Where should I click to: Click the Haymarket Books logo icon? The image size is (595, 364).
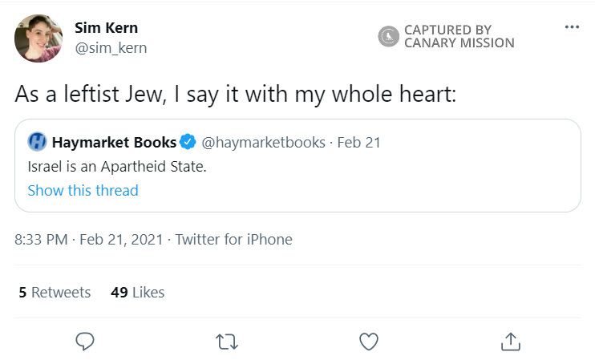(x=37, y=143)
